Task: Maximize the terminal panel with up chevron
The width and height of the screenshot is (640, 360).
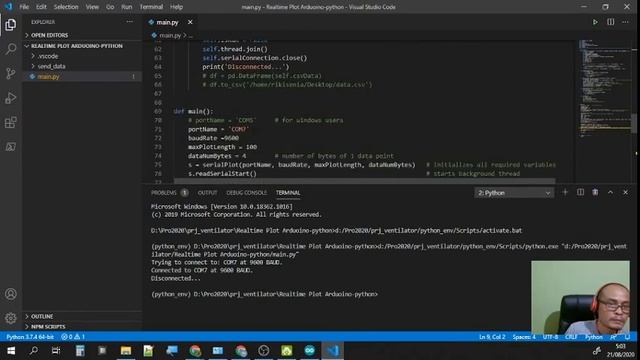Action: click(x=610, y=192)
